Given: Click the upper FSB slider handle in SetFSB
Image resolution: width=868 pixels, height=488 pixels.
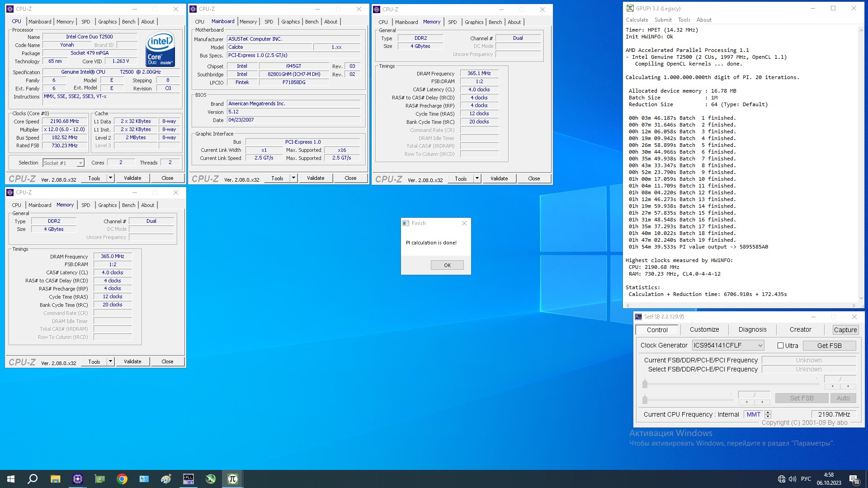Looking at the screenshot, I should [645, 384].
